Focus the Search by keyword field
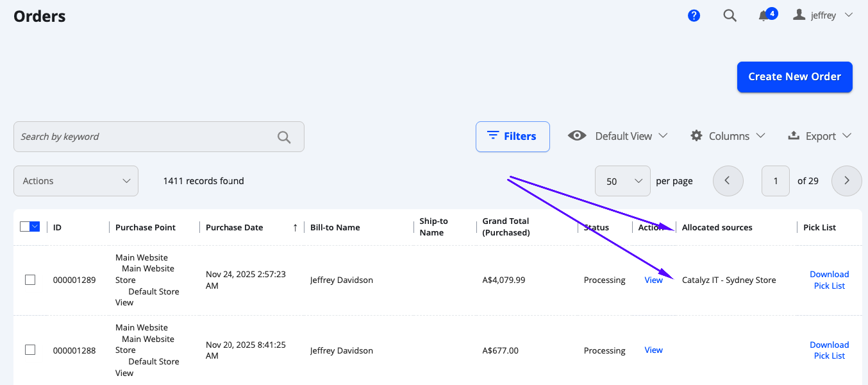The image size is (868, 385). tap(159, 137)
